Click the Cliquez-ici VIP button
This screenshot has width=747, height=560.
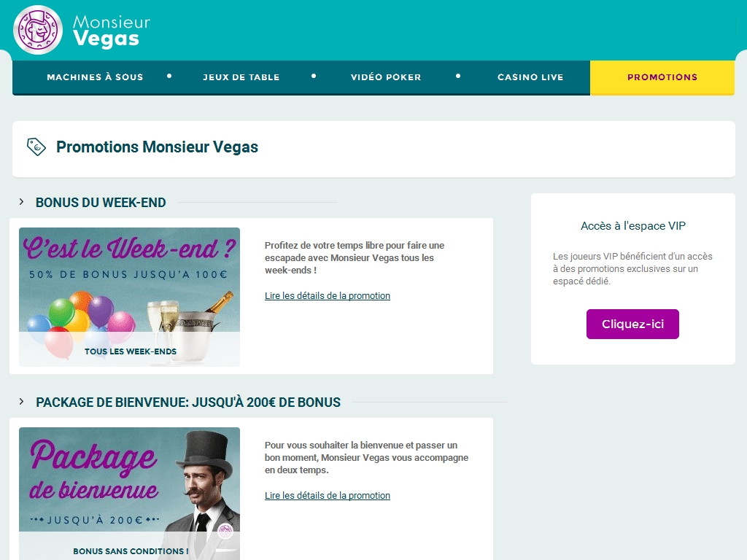[x=632, y=324]
